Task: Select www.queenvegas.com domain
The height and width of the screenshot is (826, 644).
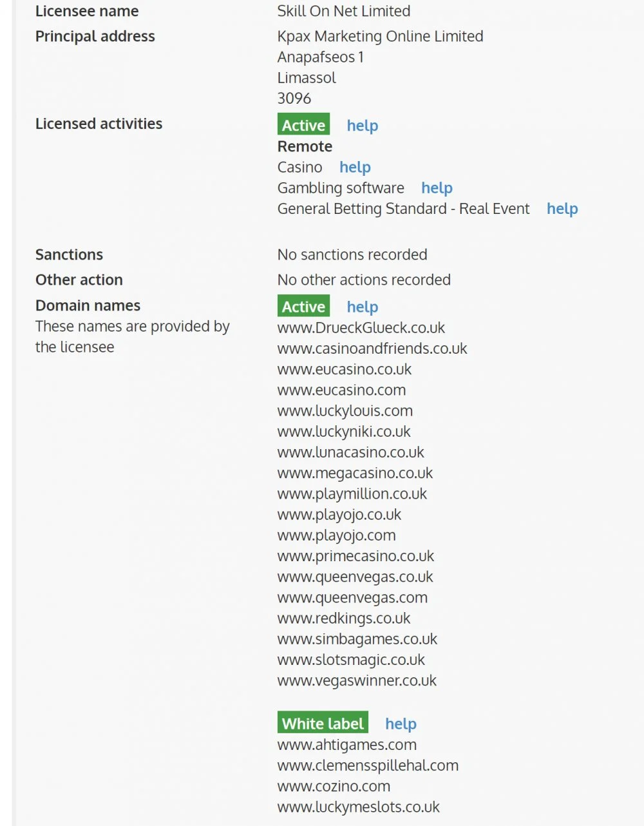Action: pyautogui.click(x=352, y=597)
